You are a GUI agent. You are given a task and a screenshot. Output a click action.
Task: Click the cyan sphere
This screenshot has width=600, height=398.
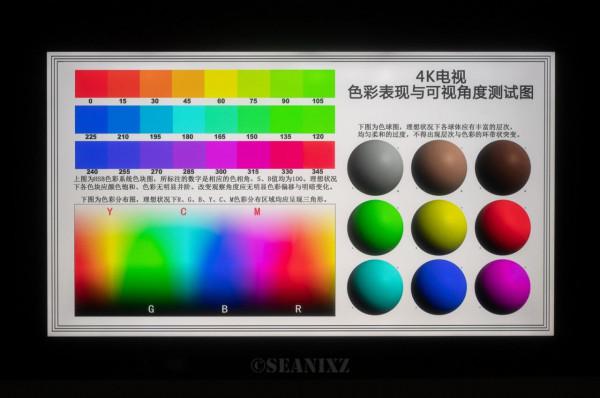click(375, 287)
